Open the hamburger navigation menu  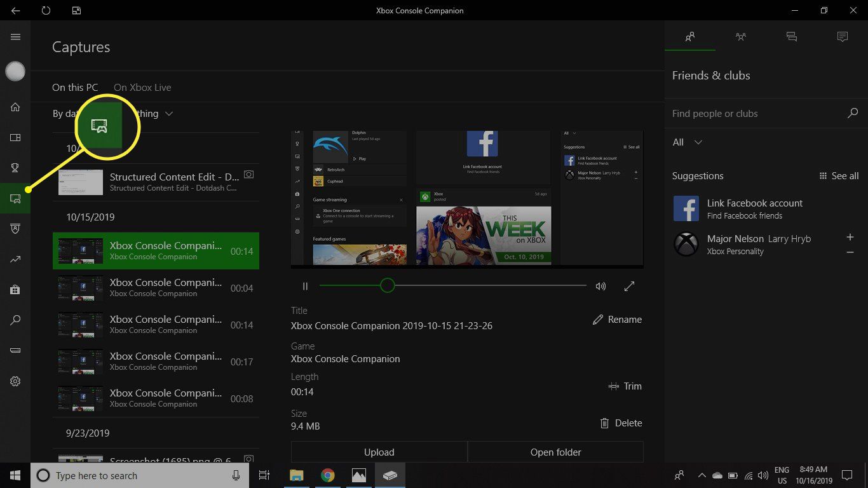coord(15,37)
